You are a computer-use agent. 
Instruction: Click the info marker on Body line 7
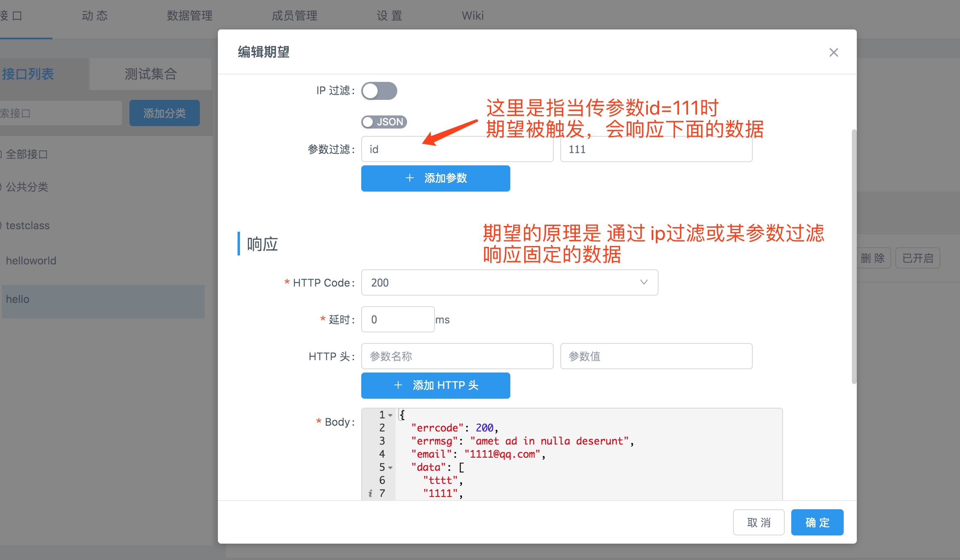(x=370, y=493)
